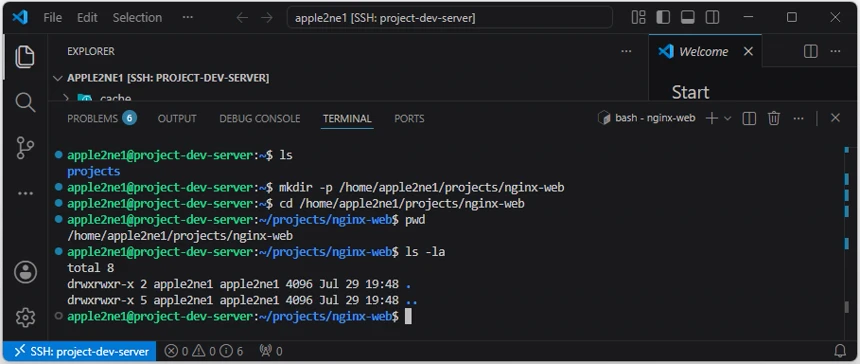Open the terminal launch profile dropdown
Image resolution: width=860 pixels, height=364 pixels.
tap(728, 118)
